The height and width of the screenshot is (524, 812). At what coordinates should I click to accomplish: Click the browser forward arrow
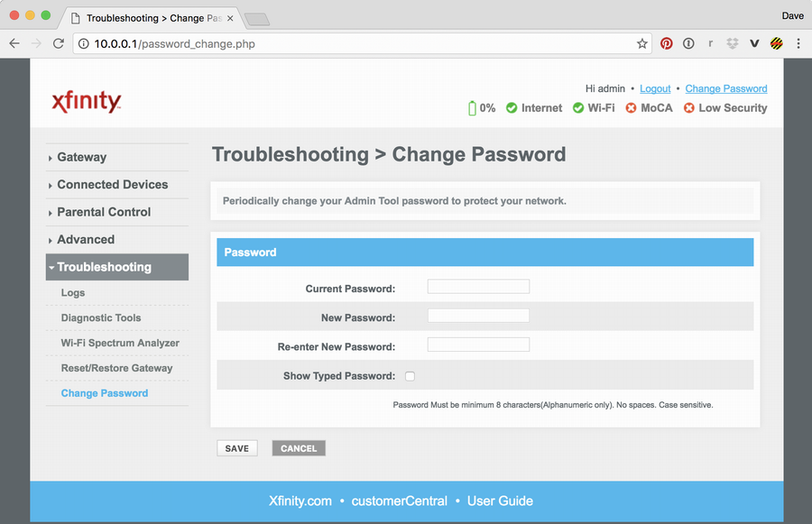click(x=36, y=43)
